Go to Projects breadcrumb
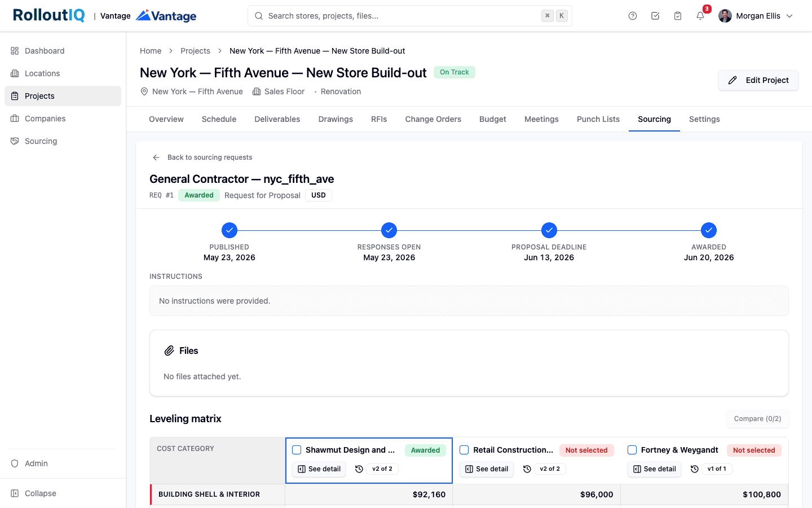 [195, 51]
